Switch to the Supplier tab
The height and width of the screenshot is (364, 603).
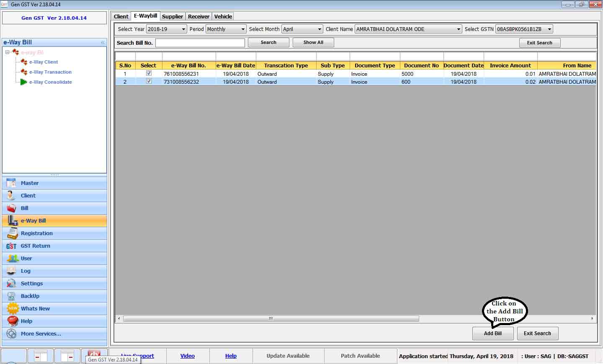(x=173, y=17)
